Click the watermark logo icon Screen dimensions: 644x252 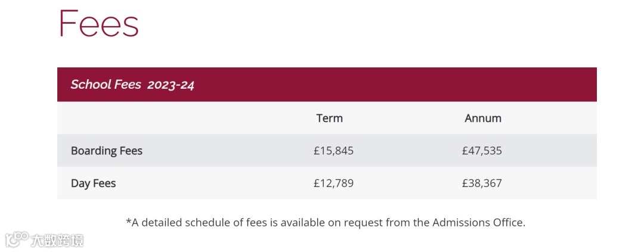17,239
